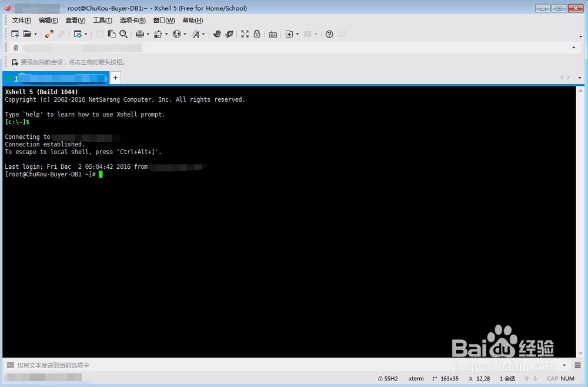Expand the print dropdown arrow
This screenshot has height=387, width=588.
click(148, 34)
